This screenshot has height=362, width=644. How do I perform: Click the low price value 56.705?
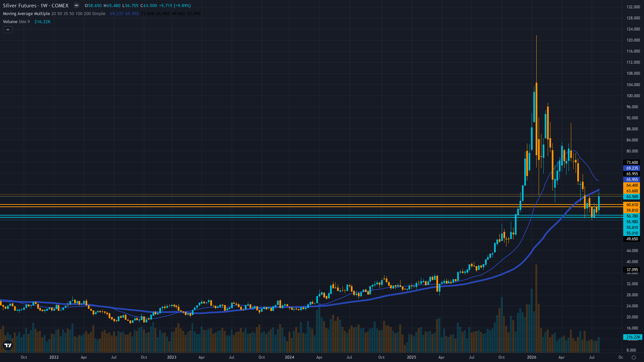131,6
